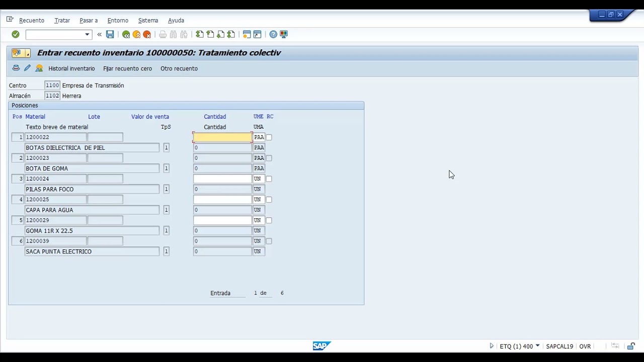Viewport: 644px width, 362px height.
Task: Select text SACA PUNTA ELECTRICO
Action: tap(59, 251)
